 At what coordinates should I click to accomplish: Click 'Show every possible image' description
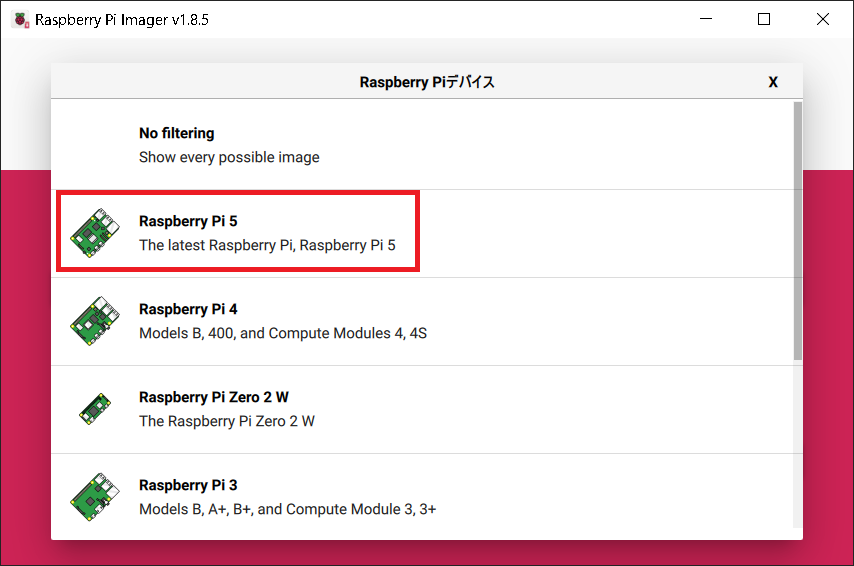tap(229, 157)
